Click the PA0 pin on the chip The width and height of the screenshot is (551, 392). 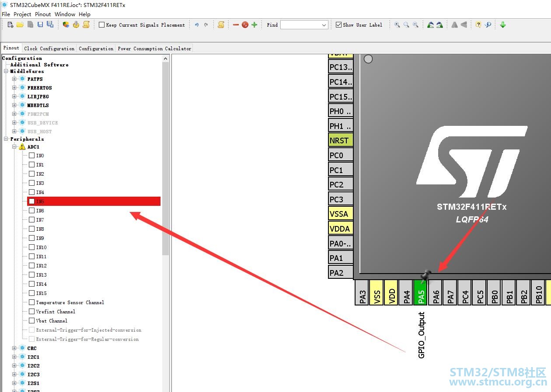pyautogui.click(x=340, y=243)
